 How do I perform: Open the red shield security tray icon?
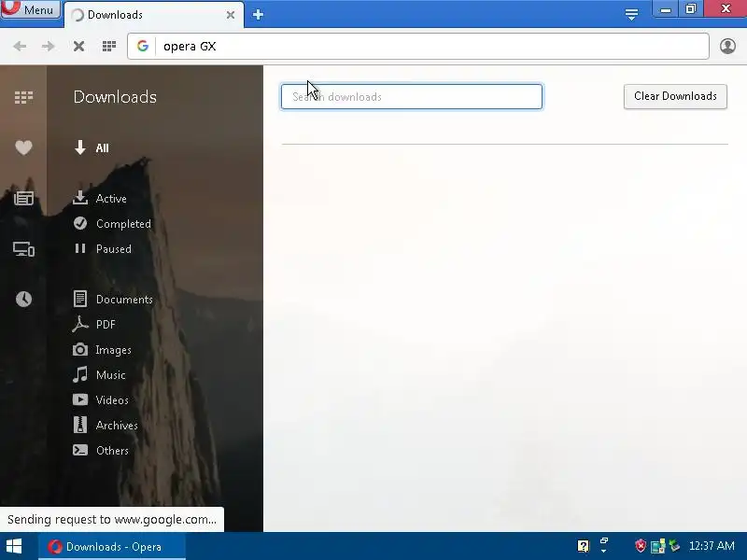tap(641, 546)
